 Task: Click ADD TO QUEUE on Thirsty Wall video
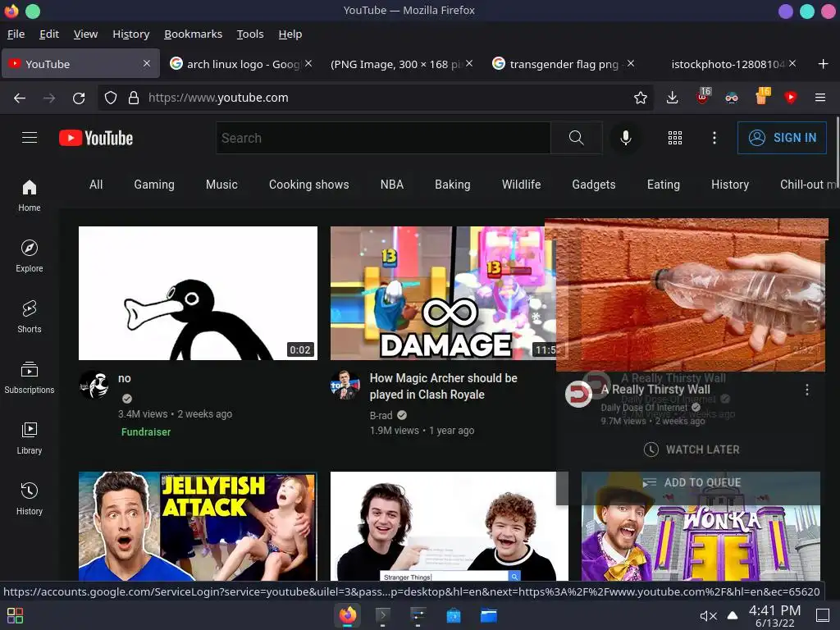[x=691, y=482]
